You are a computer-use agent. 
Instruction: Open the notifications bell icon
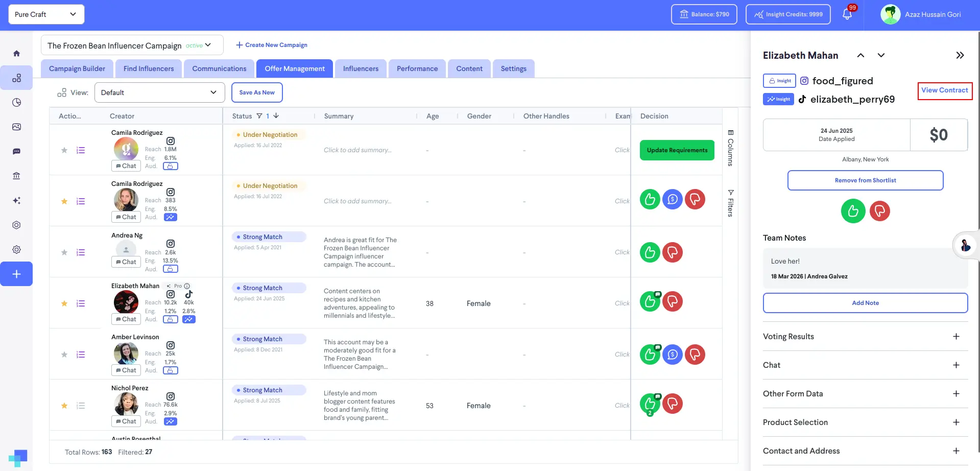(x=847, y=14)
